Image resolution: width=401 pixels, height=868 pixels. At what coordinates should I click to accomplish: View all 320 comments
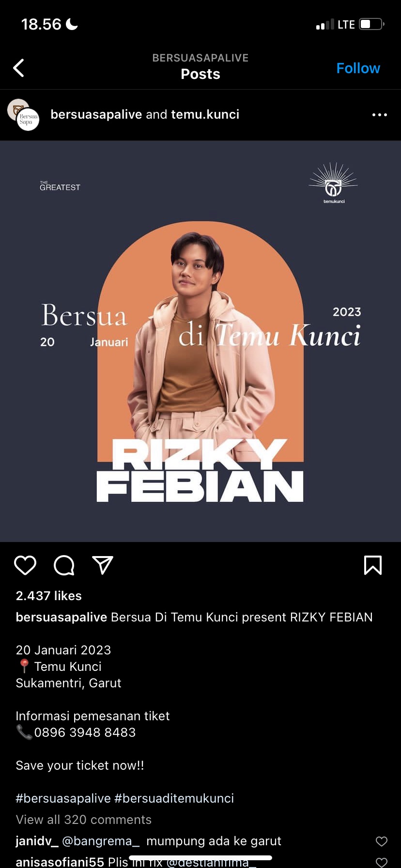click(x=84, y=820)
